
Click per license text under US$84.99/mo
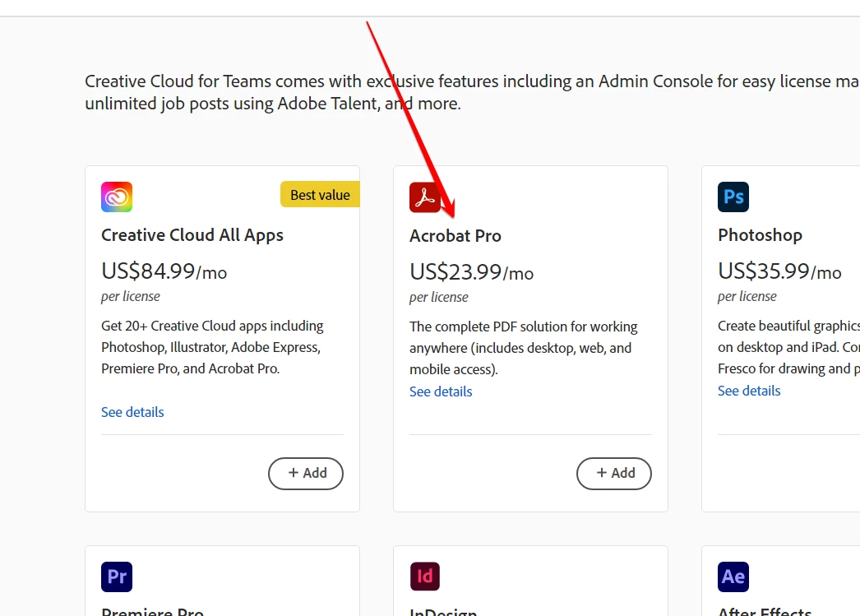click(x=131, y=296)
